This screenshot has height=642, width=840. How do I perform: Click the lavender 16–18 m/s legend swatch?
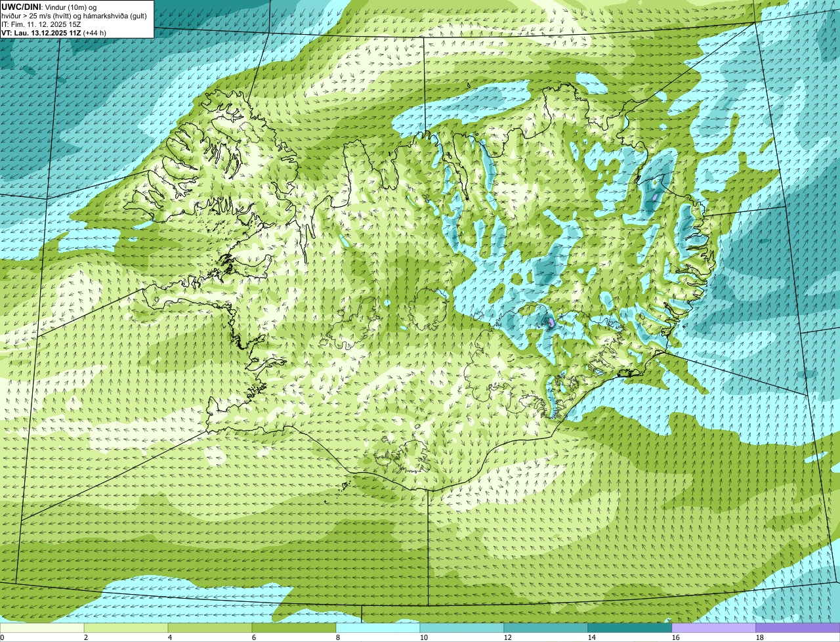pos(714,628)
